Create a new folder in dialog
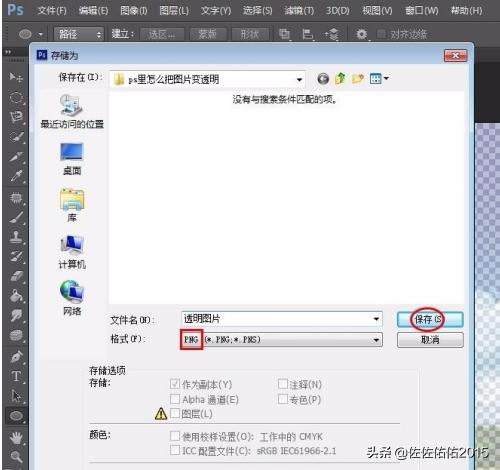This screenshot has height=470, width=500. tap(358, 79)
